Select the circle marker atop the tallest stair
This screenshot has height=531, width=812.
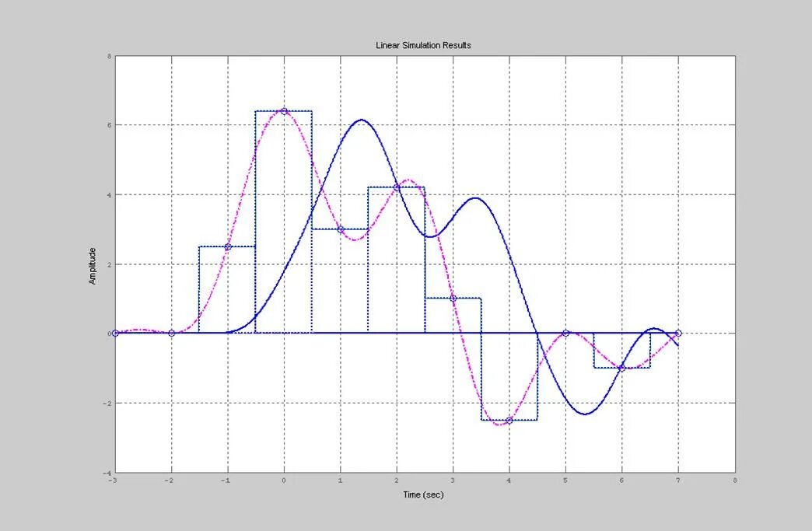coord(284,110)
